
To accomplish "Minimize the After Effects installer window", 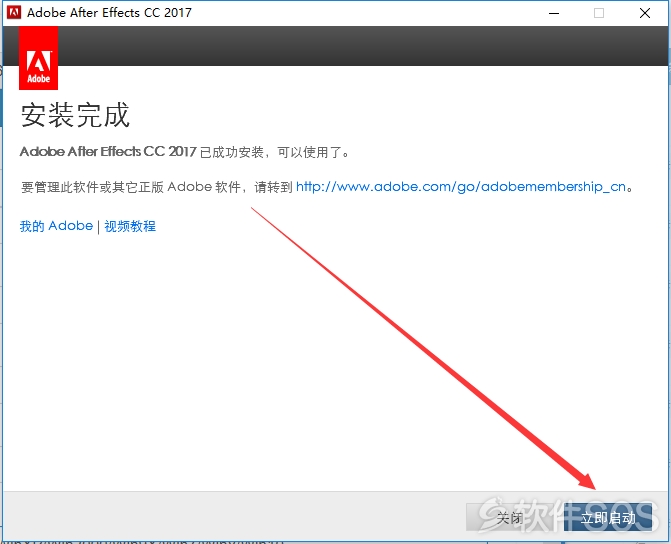I will (x=554, y=13).
